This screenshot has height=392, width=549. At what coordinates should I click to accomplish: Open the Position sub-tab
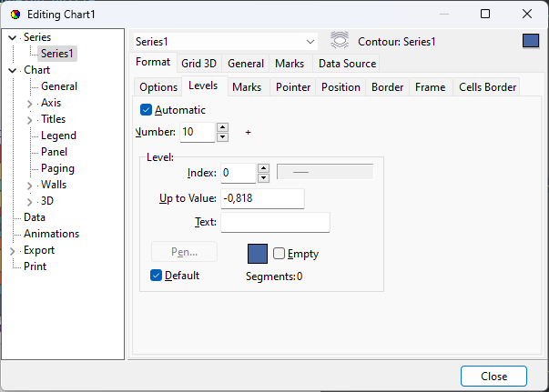341,87
